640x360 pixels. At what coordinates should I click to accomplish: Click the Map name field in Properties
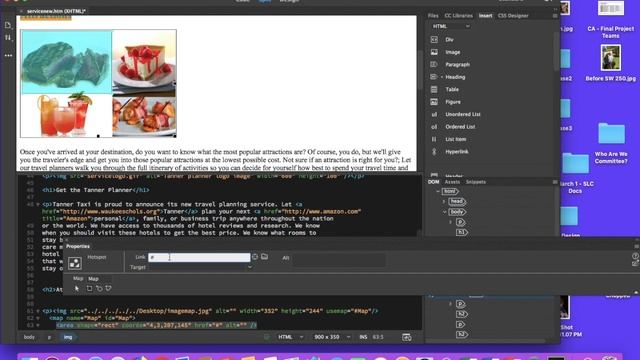click(x=100, y=279)
